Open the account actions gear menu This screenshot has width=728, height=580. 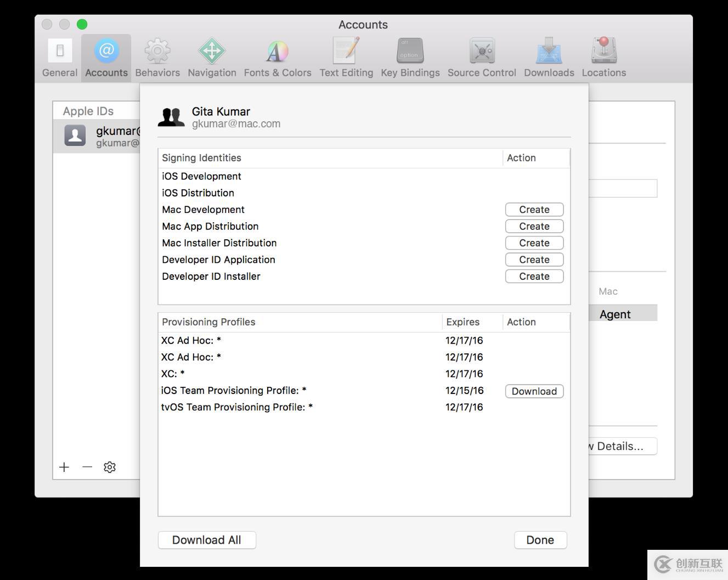[110, 467]
